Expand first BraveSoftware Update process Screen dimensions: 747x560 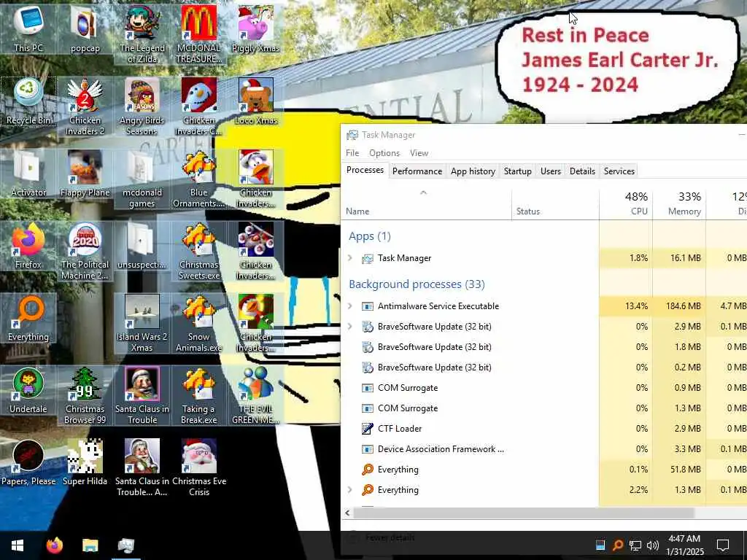tap(350, 327)
